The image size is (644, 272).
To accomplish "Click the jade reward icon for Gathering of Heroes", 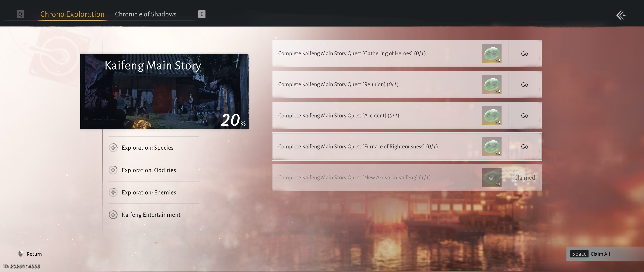I will pyautogui.click(x=492, y=53).
